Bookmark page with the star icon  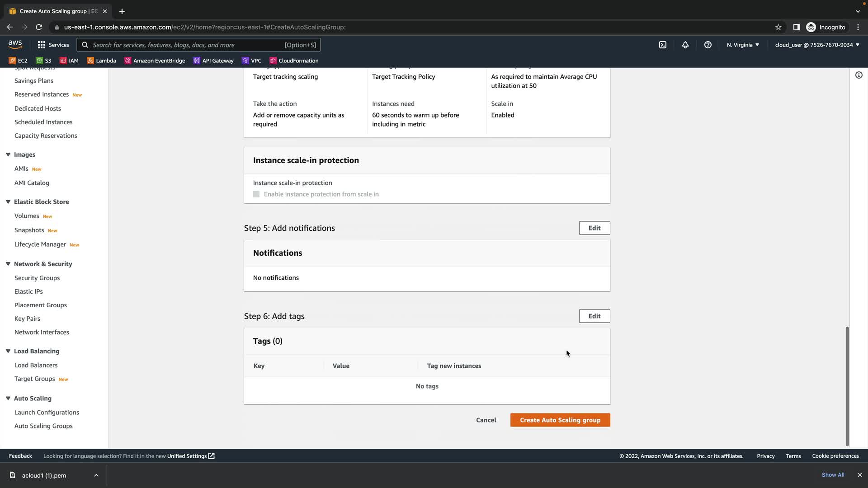778,27
